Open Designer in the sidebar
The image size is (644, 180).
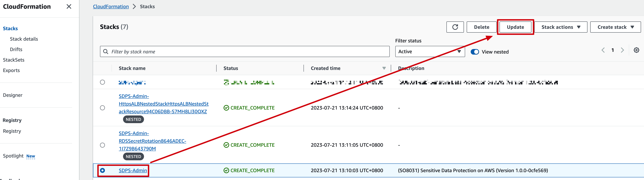(13, 95)
